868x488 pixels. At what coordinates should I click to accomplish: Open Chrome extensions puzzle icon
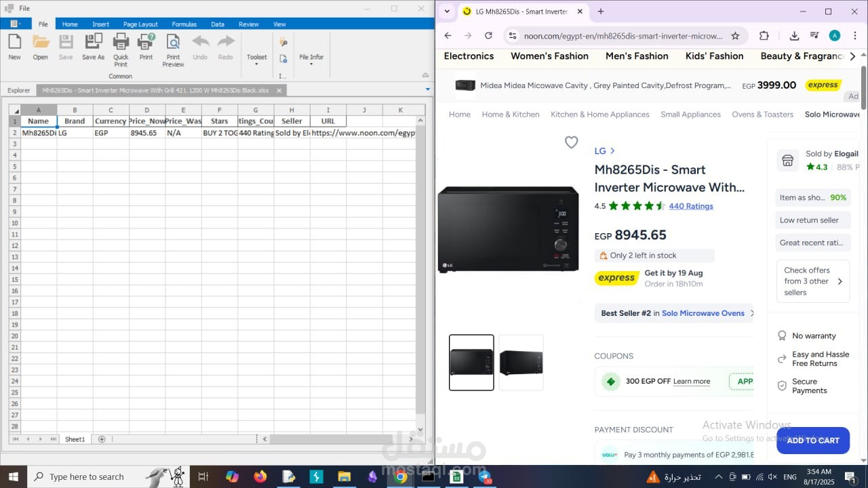(764, 36)
